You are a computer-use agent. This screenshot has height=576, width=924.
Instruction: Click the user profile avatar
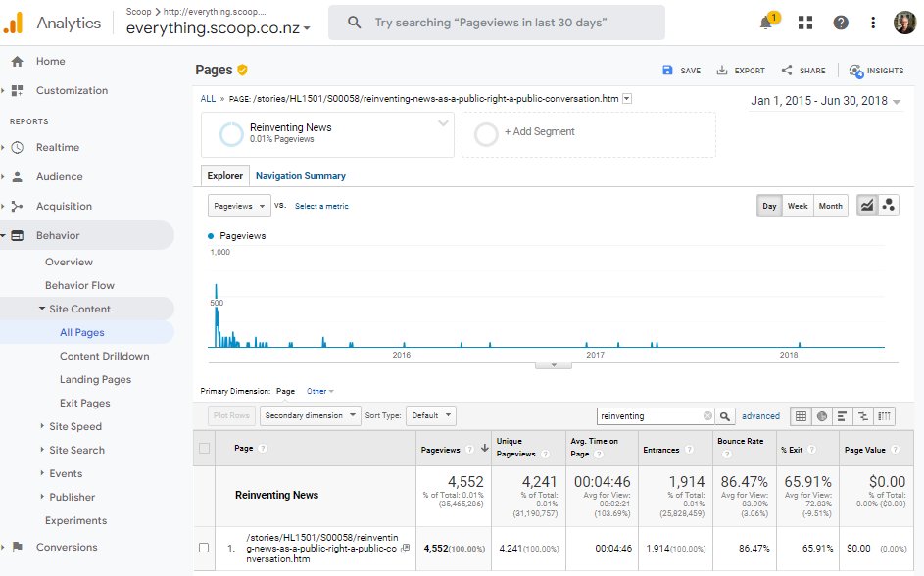click(x=904, y=23)
